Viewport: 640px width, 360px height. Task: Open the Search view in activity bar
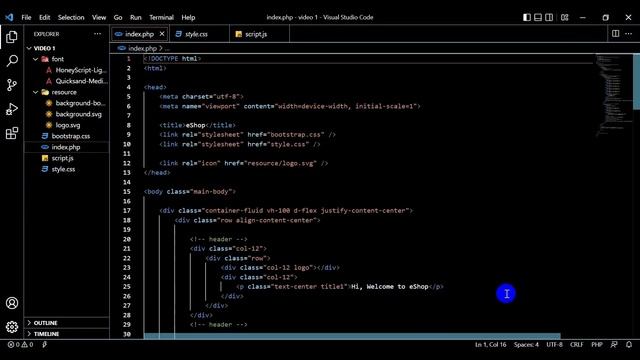click(x=12, y=61)
